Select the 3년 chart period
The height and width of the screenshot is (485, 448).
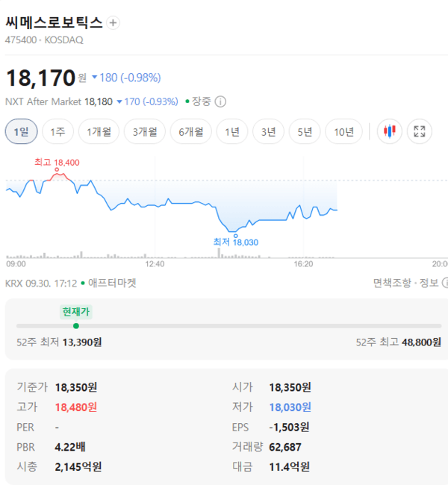[269, 131]
